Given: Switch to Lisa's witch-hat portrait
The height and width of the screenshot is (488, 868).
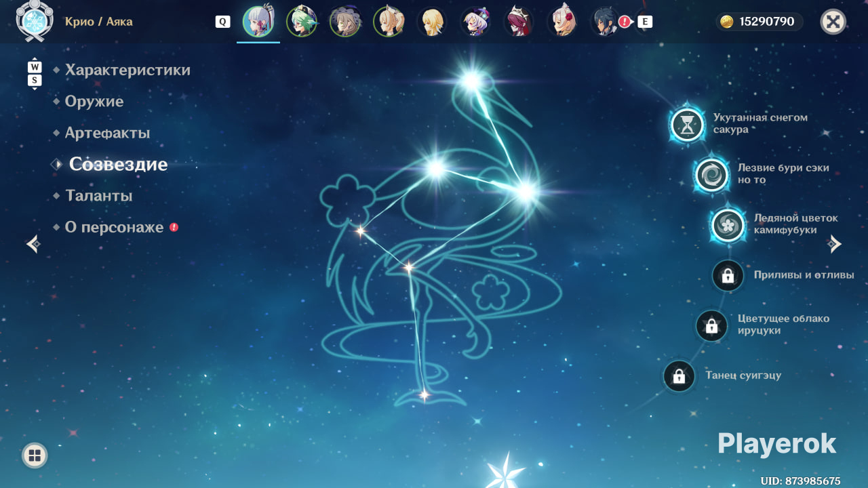Looking at the screenshot, I should point(345,22).
